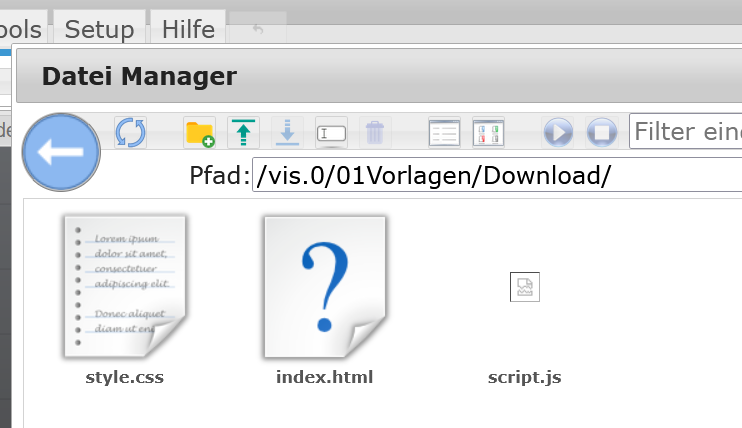742x428 pixels.
Task: Select the index.html file thumbnail
Action: point(323,288)
